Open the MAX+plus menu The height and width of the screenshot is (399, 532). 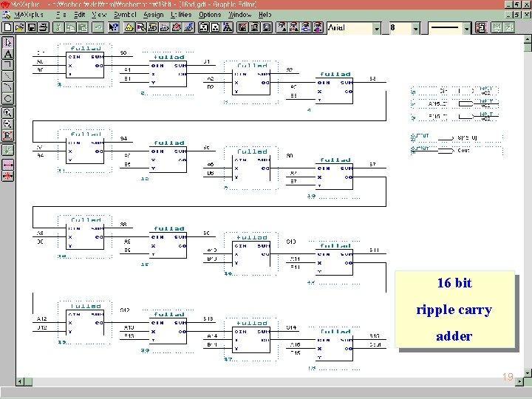29,15
